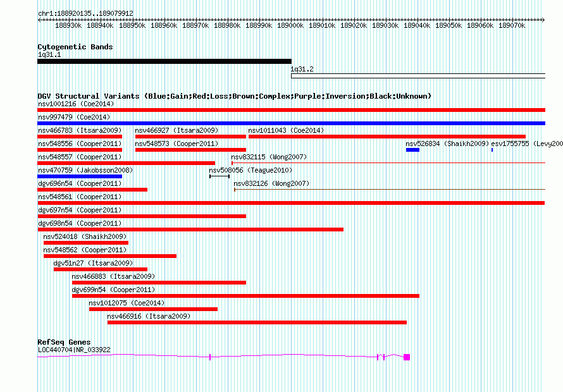The width and height of the screenshot is (563, 392).
Task: Click the dgv699n54 red loss bar
Action: (x=245, y=296)
